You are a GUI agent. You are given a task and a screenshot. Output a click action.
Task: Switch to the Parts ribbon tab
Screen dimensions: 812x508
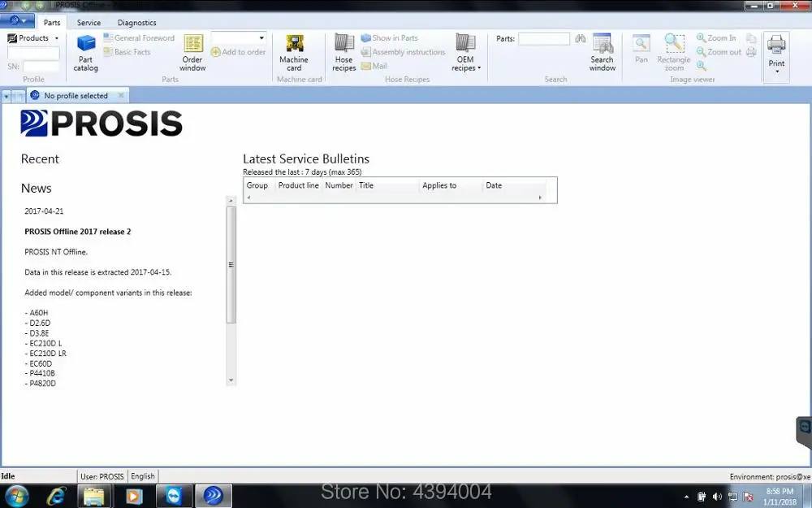click(52, 22)
